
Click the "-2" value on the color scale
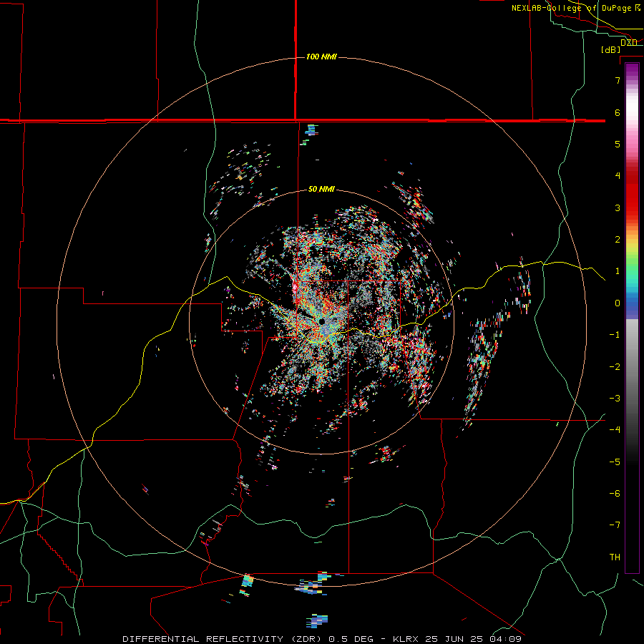pos(615,367)
